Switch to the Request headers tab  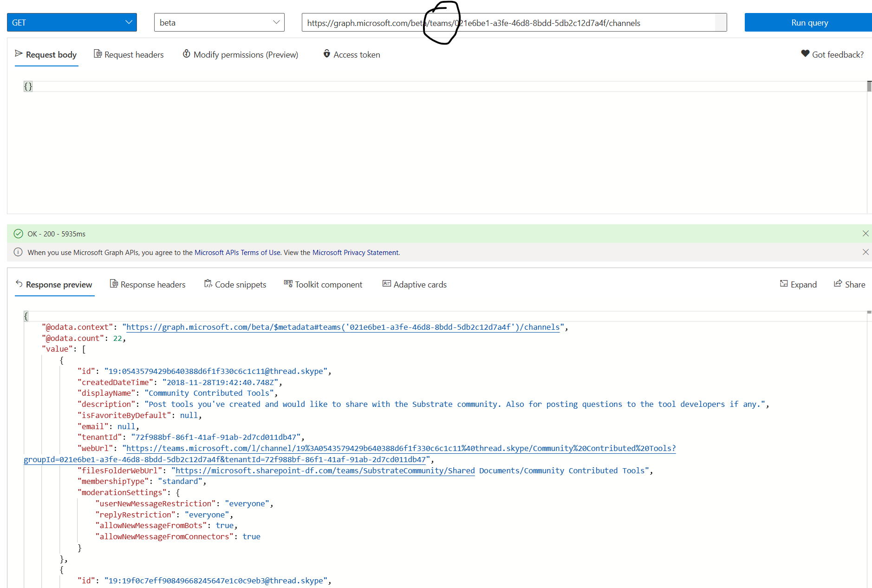click(129, 55)
